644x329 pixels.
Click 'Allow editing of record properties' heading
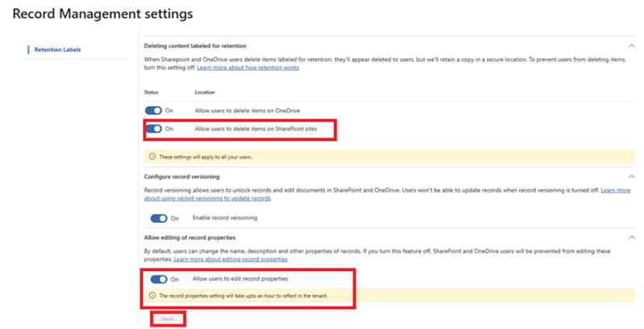[x=190, y=237]
